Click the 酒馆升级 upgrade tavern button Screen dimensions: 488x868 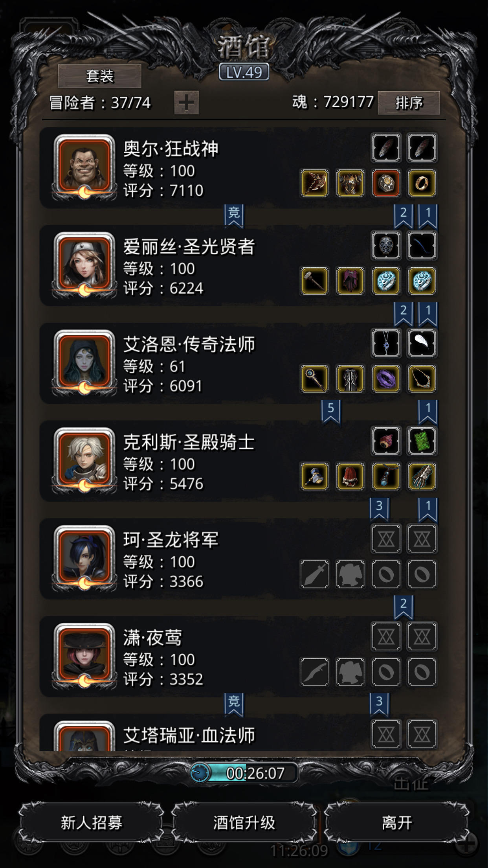coord(244,823)
